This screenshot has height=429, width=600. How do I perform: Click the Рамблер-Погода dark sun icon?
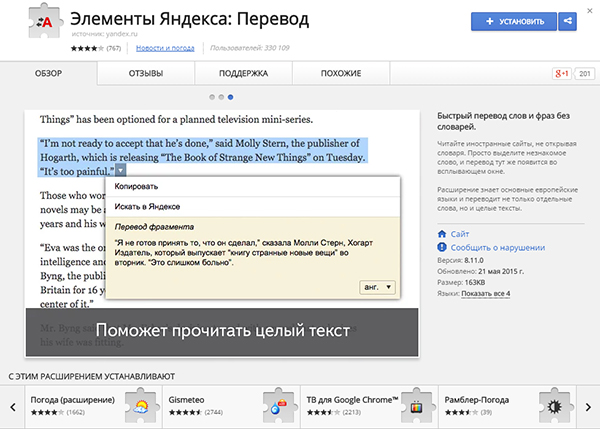coord(554,407)
